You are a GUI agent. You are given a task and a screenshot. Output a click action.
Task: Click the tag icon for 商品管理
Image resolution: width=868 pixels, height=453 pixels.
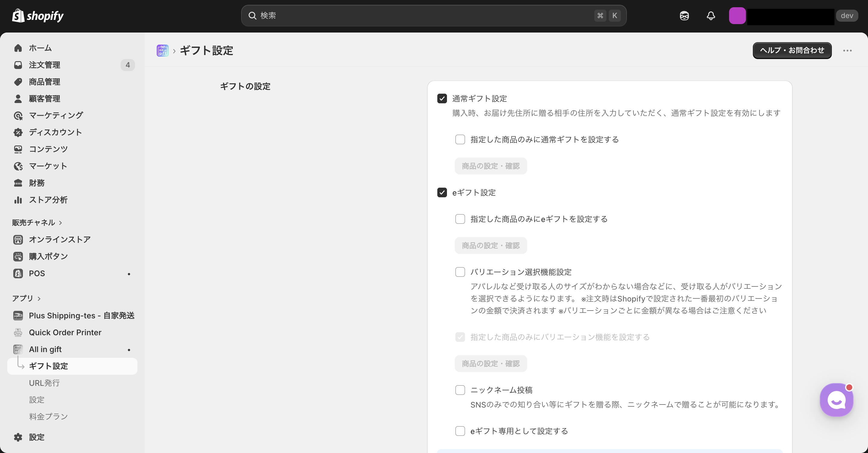pos(18,82)
